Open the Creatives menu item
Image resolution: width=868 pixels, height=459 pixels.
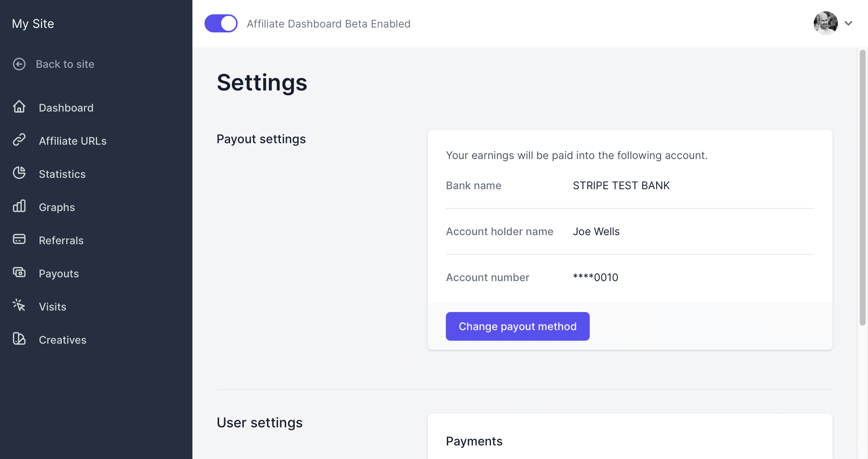tap(63, 340)
